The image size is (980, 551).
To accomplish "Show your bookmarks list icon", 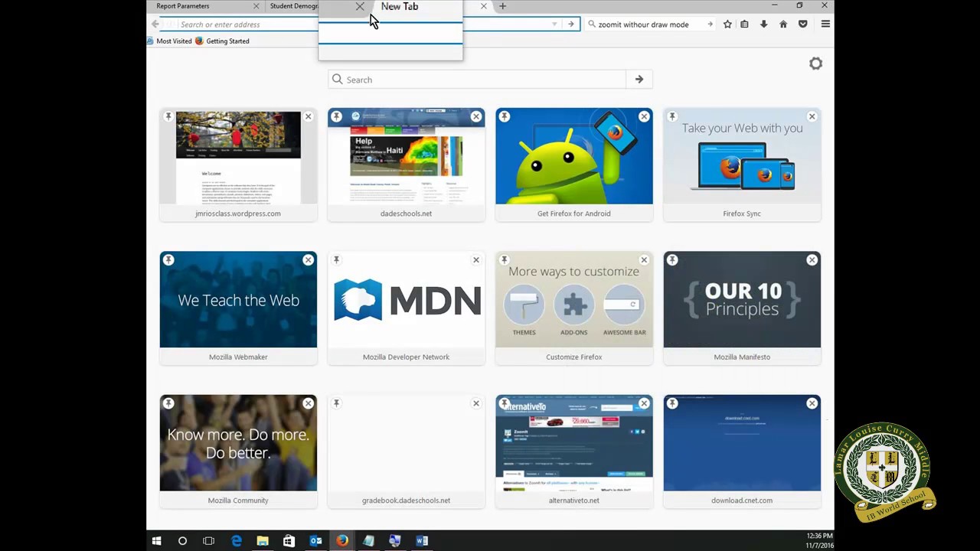I will click(744, 24).
